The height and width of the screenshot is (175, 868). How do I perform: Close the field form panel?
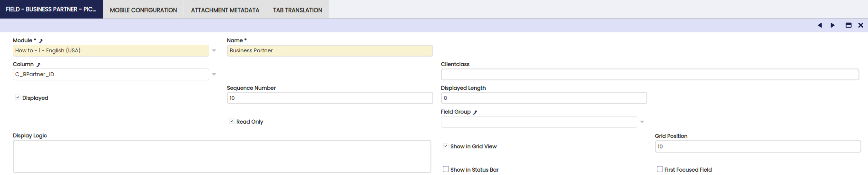(x=860, y=25)
